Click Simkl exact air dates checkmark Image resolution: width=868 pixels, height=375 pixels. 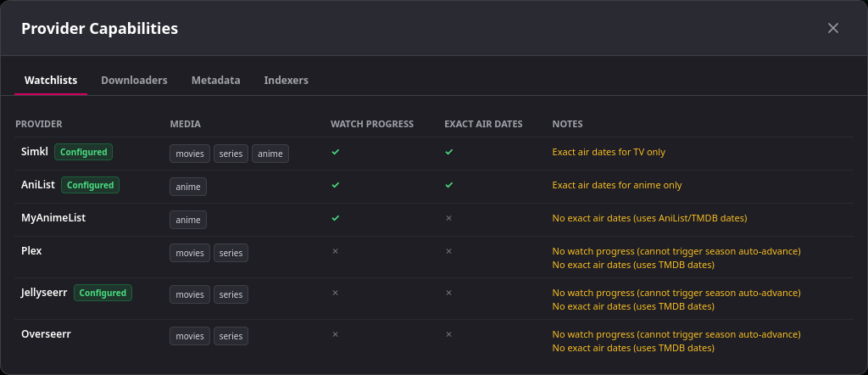[x=449, y=152]
